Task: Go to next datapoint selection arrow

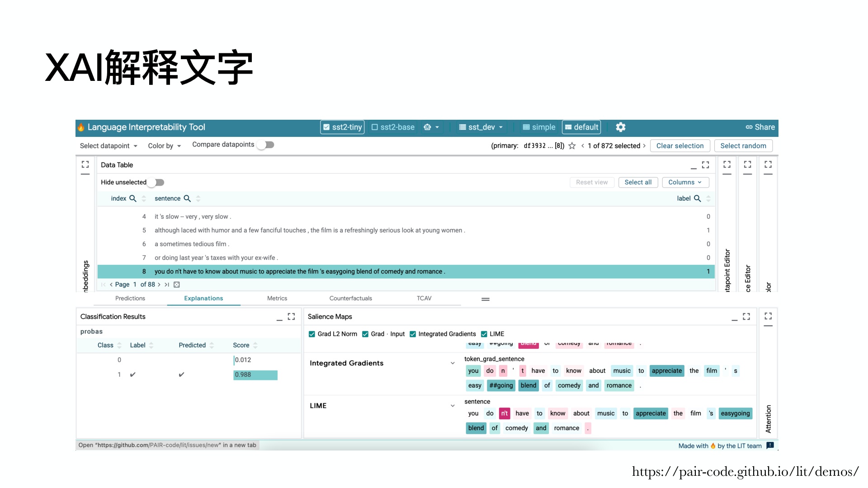Action: tap(644, 146)
